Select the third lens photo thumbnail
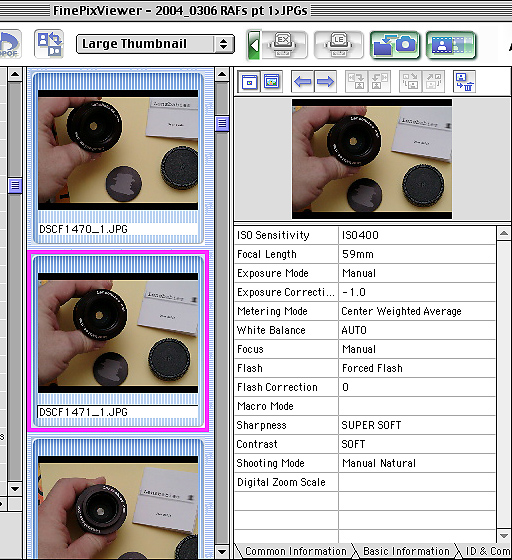512x560 pixels. click(x=118, y=507)
